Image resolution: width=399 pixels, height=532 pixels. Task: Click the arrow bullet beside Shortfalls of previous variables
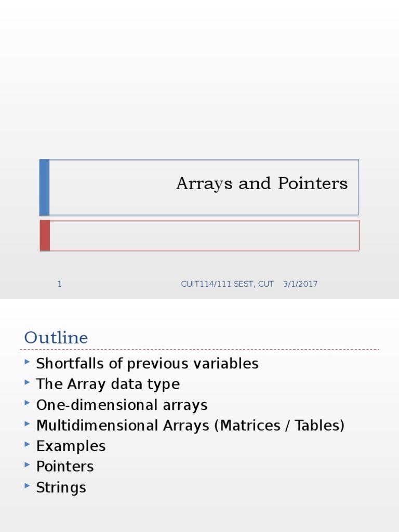point(26,362)
